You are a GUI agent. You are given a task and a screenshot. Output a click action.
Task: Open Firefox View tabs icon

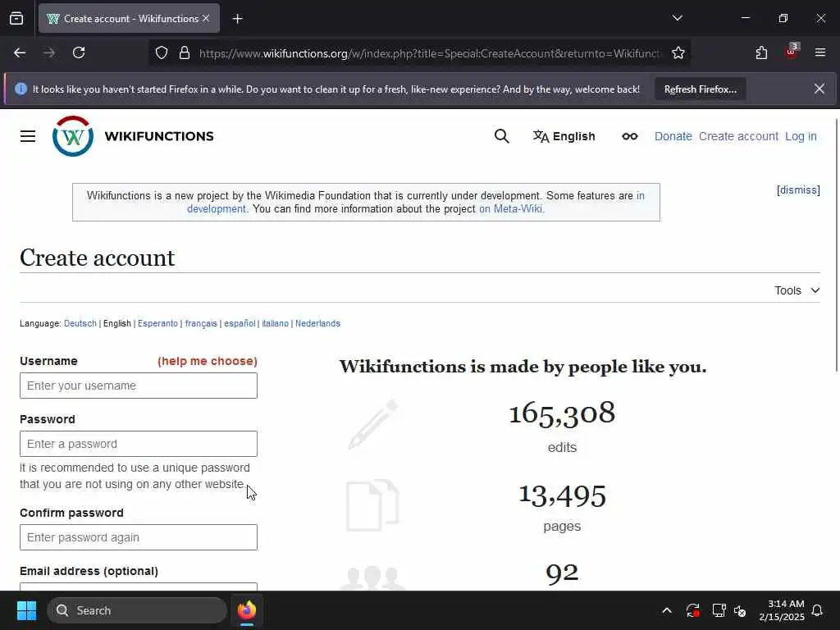pos(16,18)
